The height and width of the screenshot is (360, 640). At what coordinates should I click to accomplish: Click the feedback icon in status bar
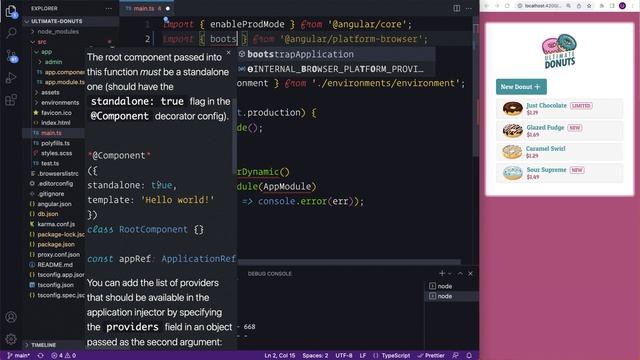coord(456,356)
